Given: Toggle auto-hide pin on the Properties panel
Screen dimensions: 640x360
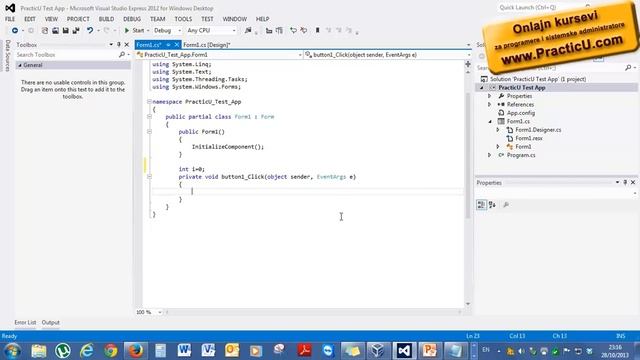Looking at the screenshot, I should [625, 182].
